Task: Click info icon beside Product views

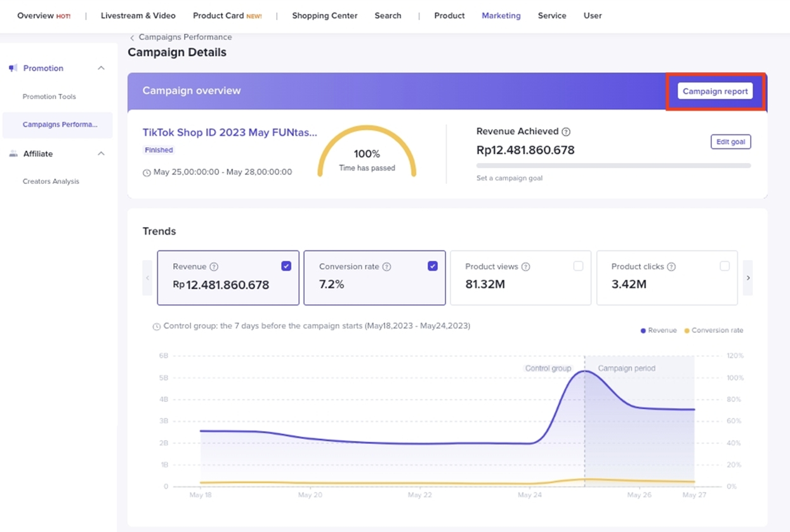Action: pos(525,267)
